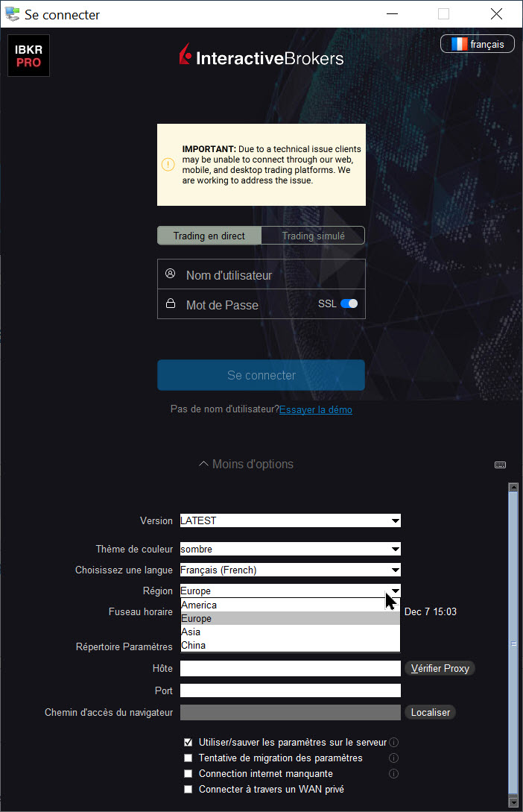Open the Essayer la démo link

point(316,409)
